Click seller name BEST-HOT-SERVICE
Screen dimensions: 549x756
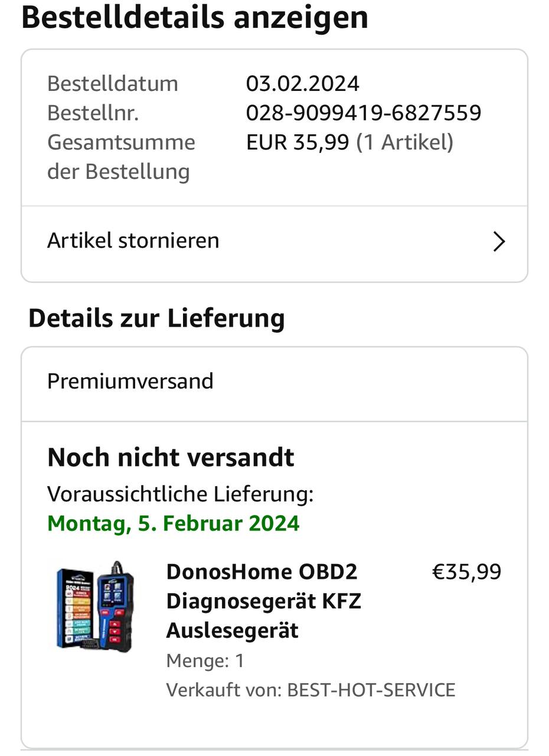tap(371, 690)
